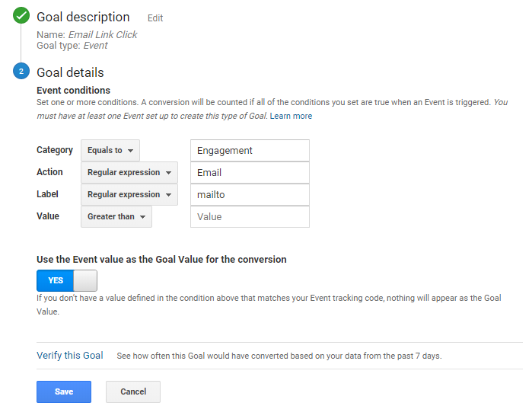Click the empty Value input field
The height and width of the screenshot is (409, 532).
pyautogui.click(x=250, y=217)
